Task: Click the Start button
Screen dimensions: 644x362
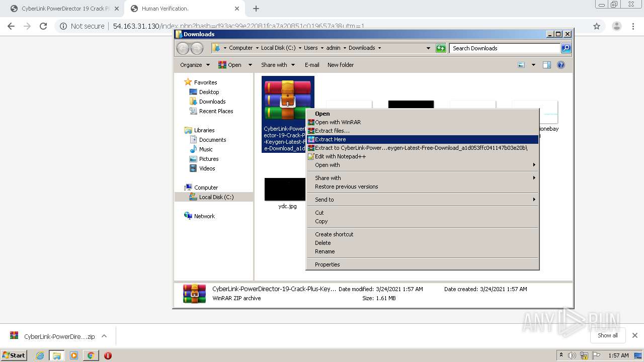Action: pos(14,355)
